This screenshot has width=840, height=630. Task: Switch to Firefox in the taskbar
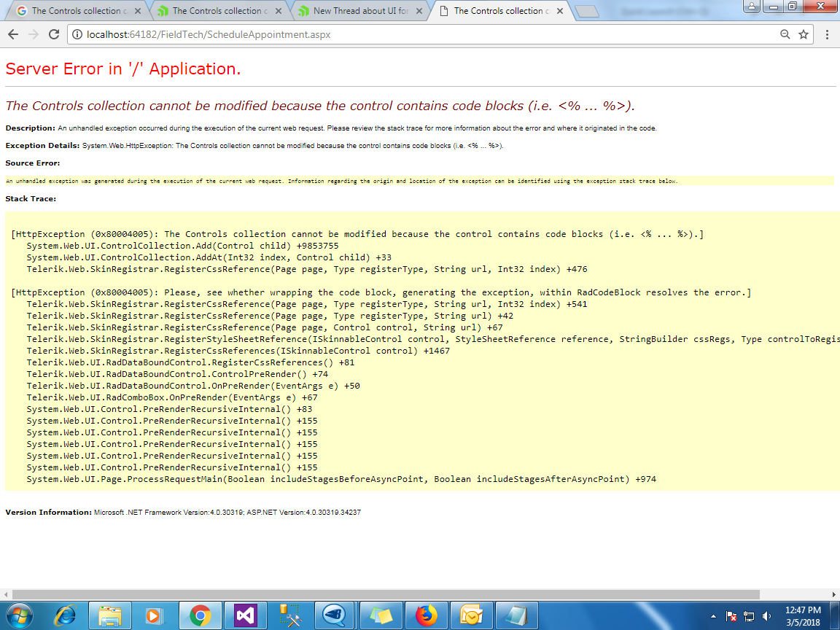427,616
